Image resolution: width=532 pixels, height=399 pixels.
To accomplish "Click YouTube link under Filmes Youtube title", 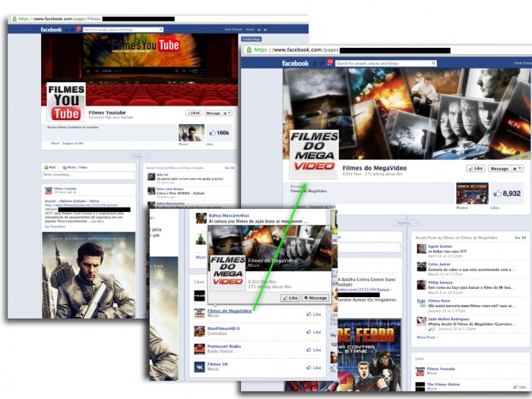I will coord(127,117).
